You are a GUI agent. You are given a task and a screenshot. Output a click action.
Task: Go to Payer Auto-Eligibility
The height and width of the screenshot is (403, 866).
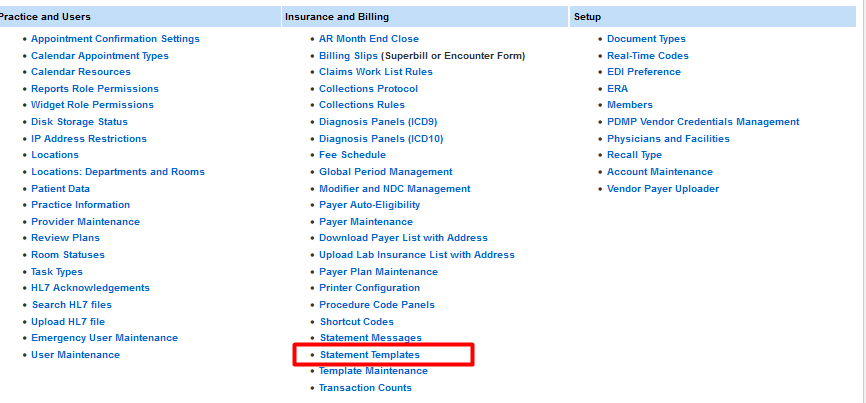point(369,205)
